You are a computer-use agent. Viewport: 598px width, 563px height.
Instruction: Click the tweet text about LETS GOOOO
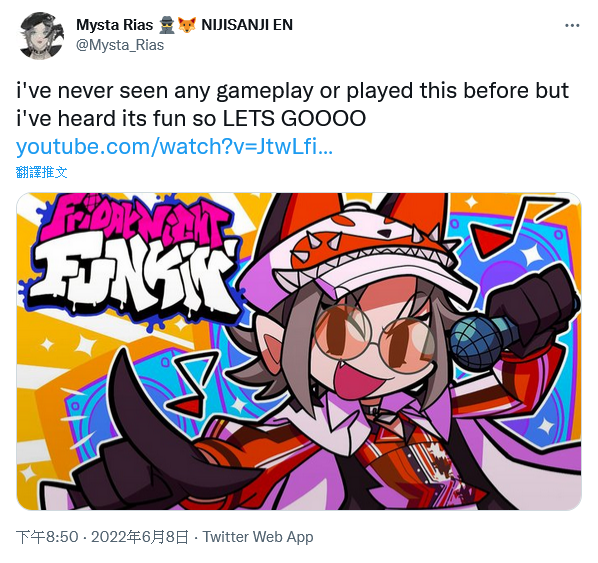293,105
